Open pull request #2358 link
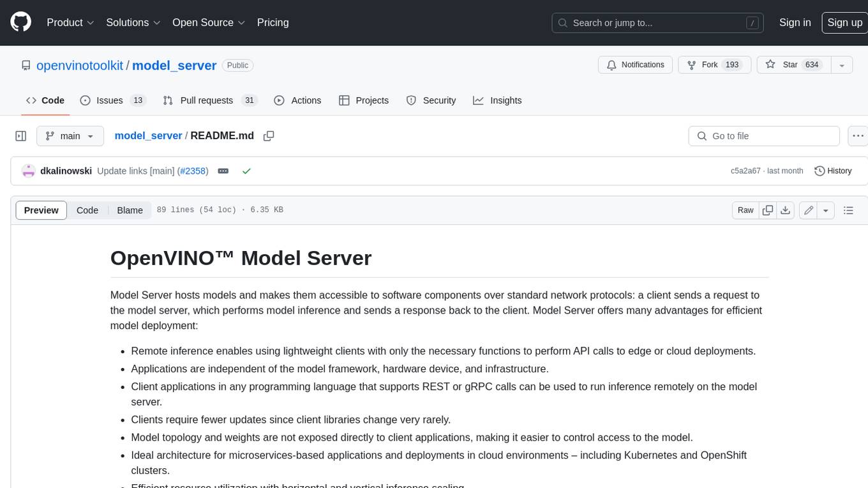 click(x=193, y=171)
